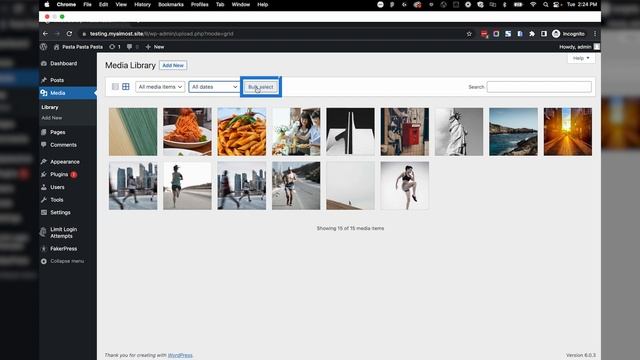The height and width of the screenshot is (360, 640).
Task: Click the browser back arrow
Action: coord(46,34)
